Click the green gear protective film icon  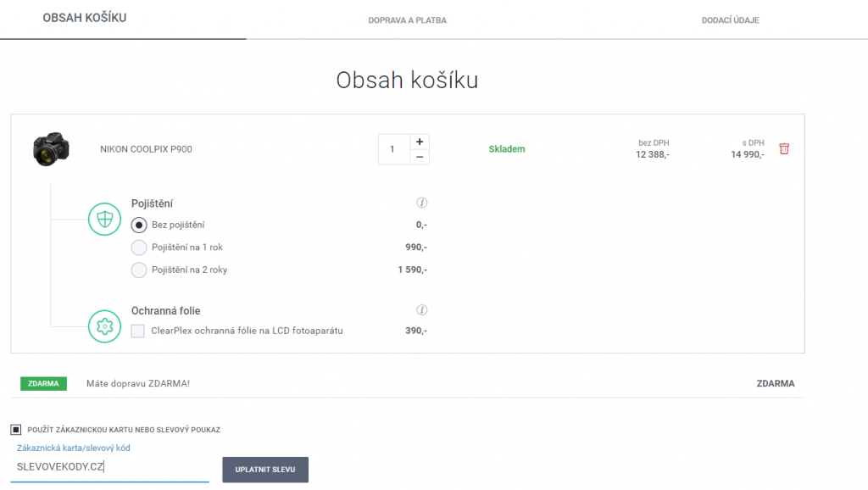(x=104, y=326)
